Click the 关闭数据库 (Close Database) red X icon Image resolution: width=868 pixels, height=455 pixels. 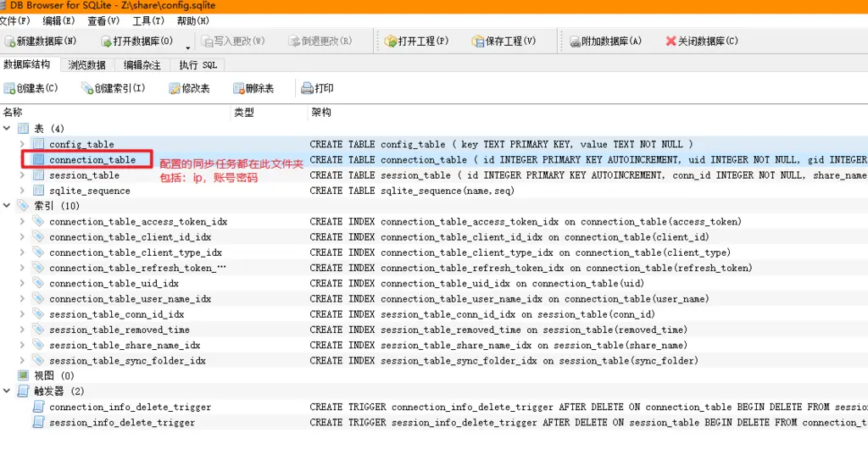pyautogui.click(x=670, y=41)
